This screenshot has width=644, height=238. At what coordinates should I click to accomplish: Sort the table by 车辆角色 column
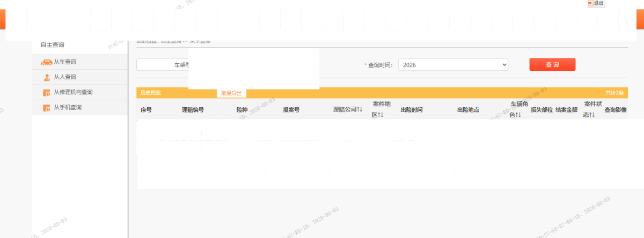coord(519,109)
